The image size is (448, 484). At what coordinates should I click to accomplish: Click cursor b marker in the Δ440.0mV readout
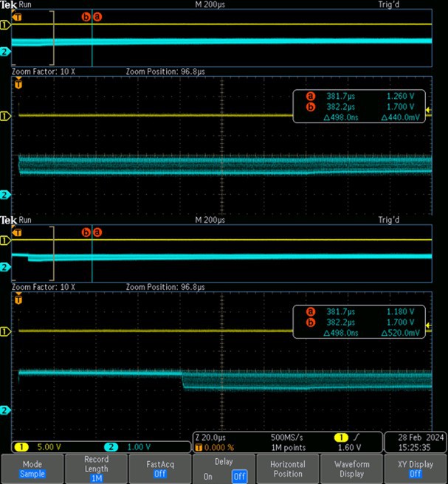coord(311,106)
